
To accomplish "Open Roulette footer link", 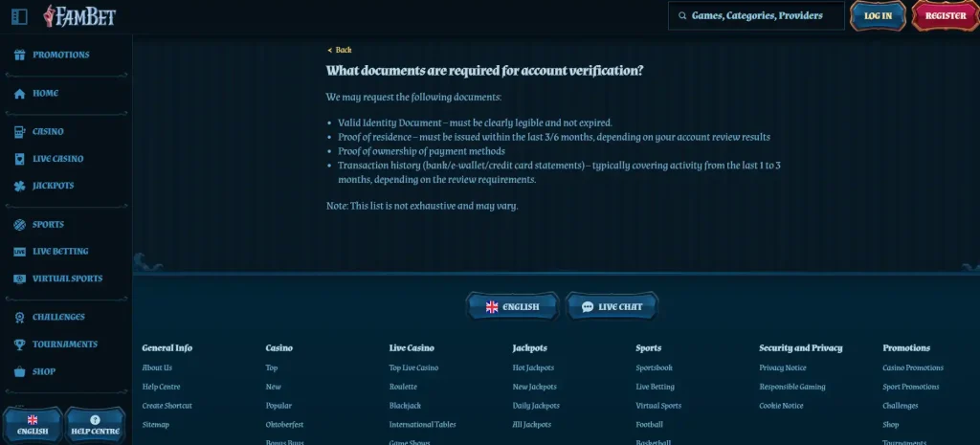I will [403, 387].
